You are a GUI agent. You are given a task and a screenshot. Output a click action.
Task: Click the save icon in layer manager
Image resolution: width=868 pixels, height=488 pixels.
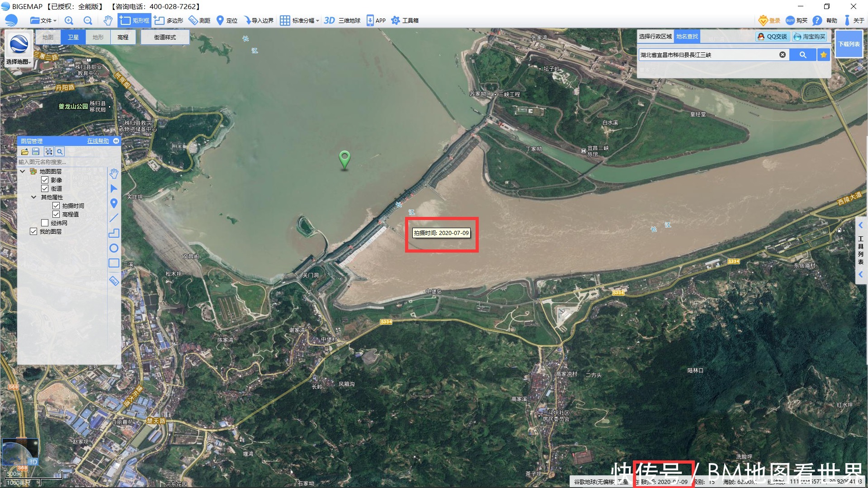point(36,152)
